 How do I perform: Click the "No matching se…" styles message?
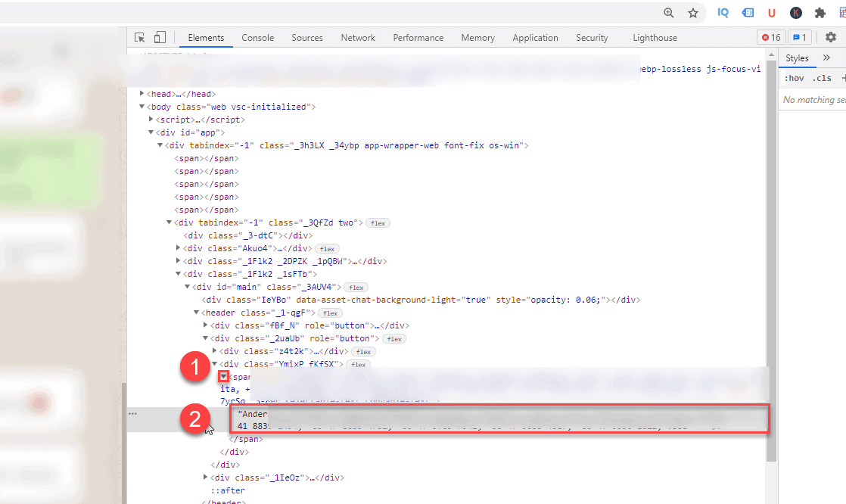pos(813,100)
